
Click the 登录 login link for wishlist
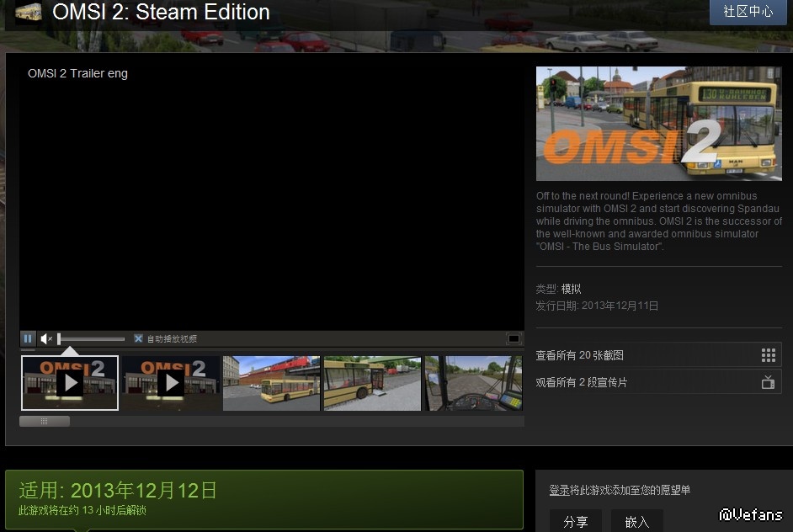[x=559, y=490]
